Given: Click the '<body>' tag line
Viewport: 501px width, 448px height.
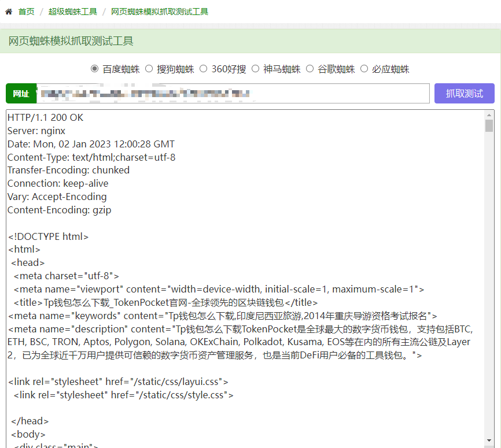Looking at the screenshot, I should point(28,435).
